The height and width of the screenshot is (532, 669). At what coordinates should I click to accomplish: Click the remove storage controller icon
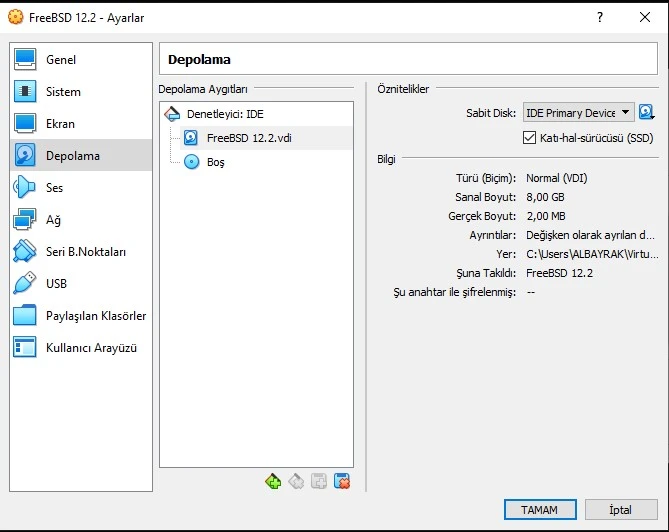tap(296, 482)
